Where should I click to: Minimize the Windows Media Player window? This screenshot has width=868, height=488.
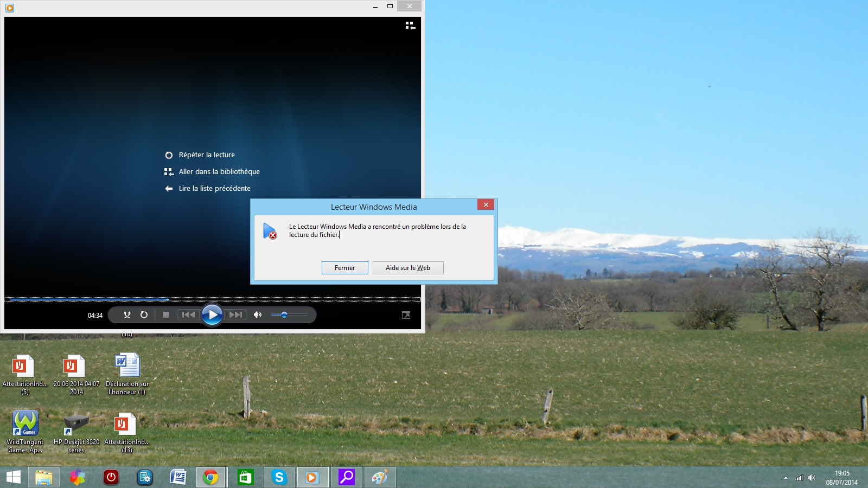tap(375, 7)
